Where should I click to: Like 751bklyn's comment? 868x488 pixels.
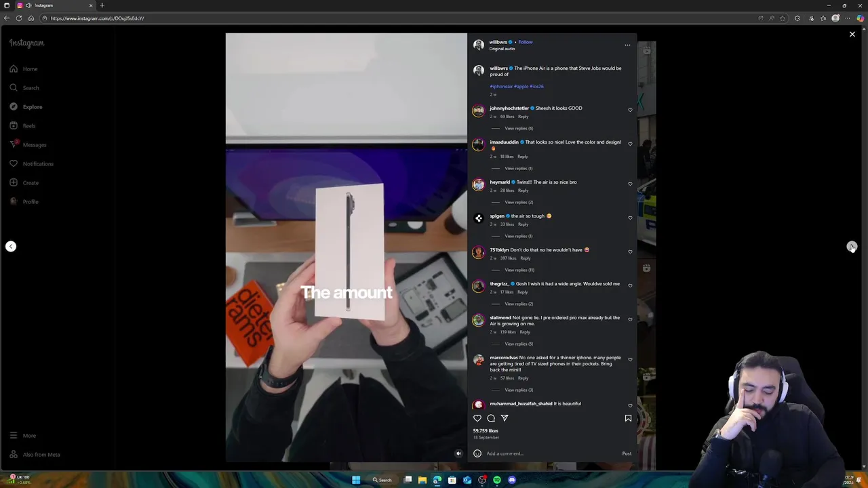click(x=630, y=251)
